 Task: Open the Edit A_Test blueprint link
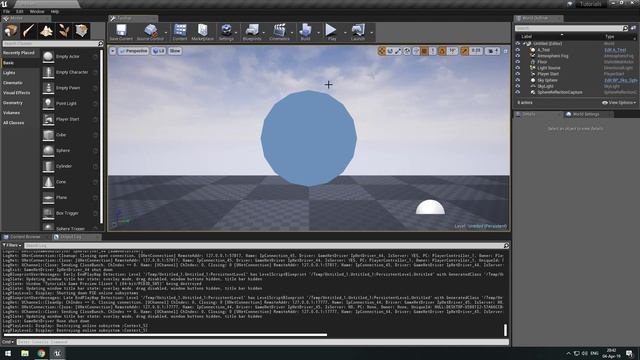pos(615,50)
